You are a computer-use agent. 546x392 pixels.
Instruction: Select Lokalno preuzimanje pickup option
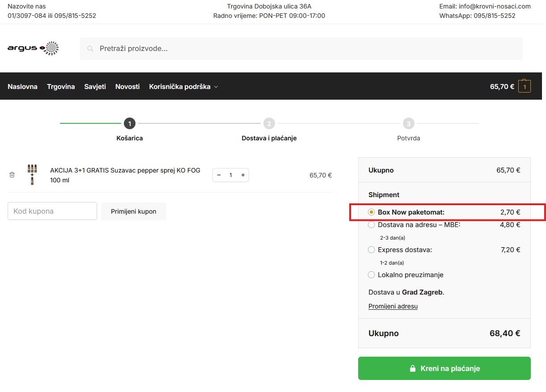(x=371, y=275)
